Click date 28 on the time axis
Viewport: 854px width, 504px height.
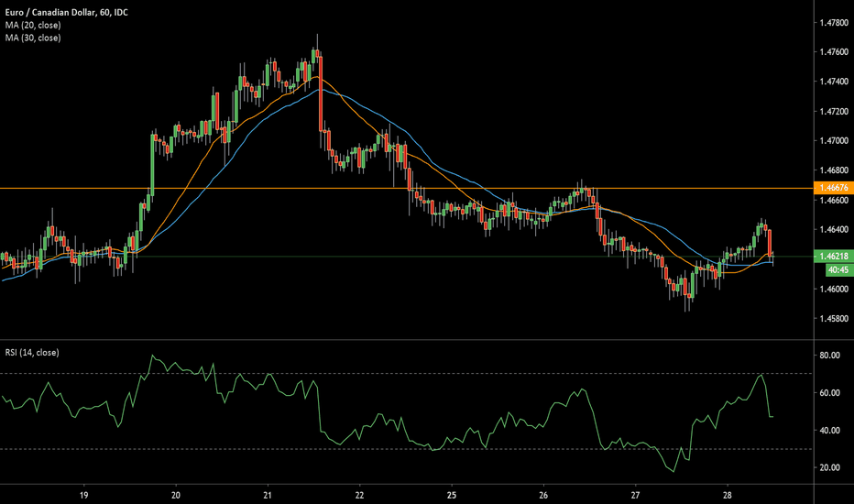727,492
